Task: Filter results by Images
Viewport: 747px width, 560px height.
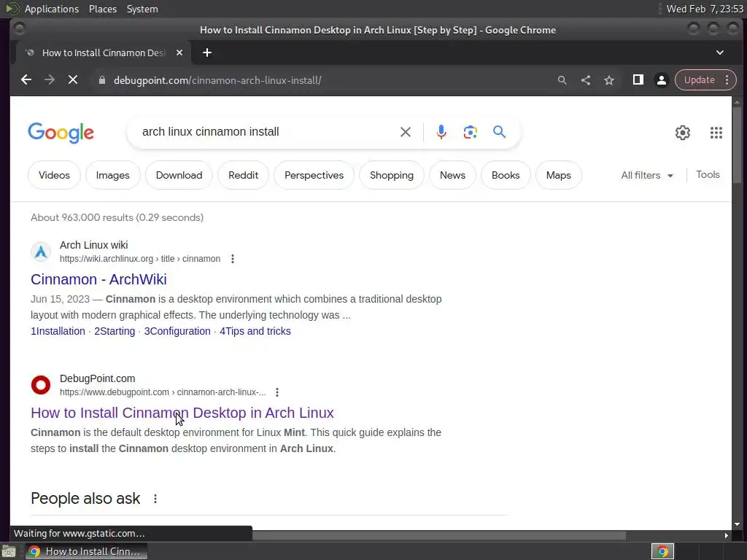Action: 113,175
